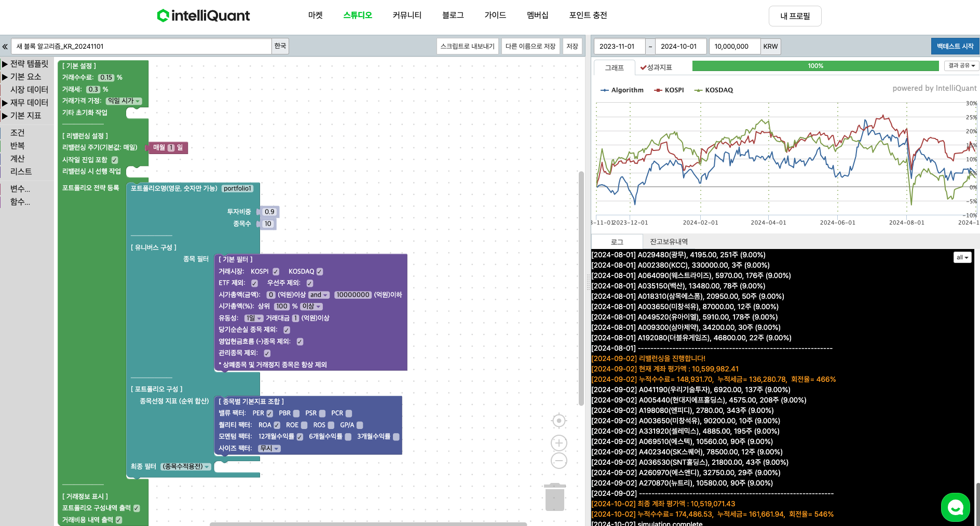
Task: Open the log filter 'all' dropdown
Action: [x=962, y=257]
